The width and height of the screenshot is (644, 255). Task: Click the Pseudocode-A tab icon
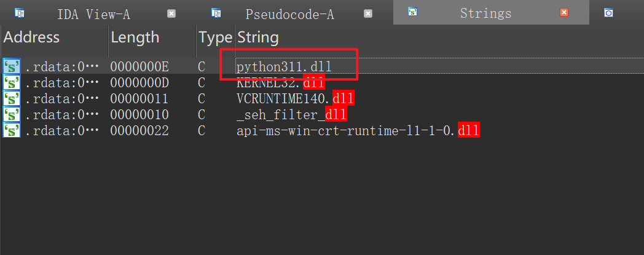tap(216, 13)
